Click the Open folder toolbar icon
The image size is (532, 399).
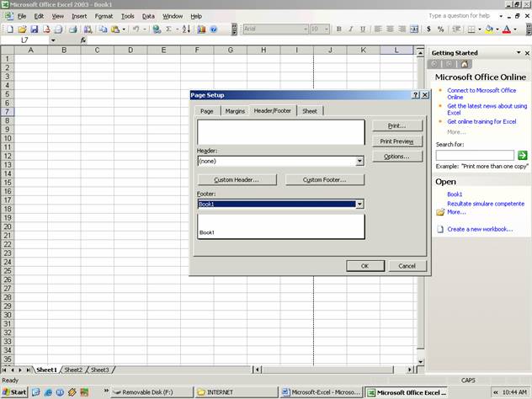click(22, 29)
